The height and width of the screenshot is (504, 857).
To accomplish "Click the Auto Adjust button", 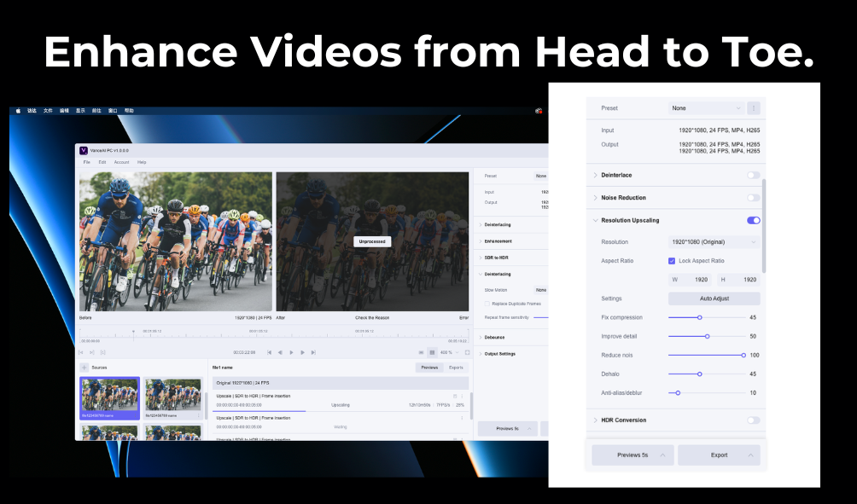I will pyautogui.click(x=714, y=298).
